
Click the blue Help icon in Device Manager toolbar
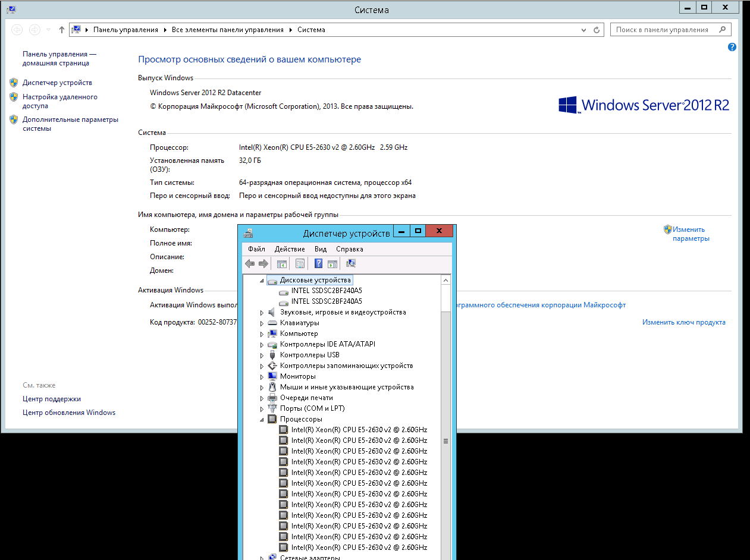[x=319, y=264]
